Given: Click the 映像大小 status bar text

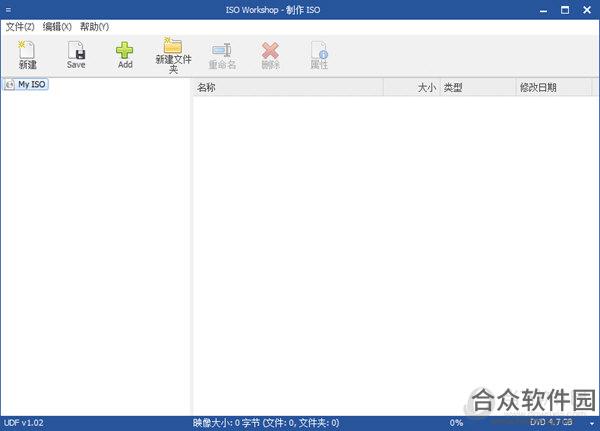Looking at the screenshot, I should (266, 423).
